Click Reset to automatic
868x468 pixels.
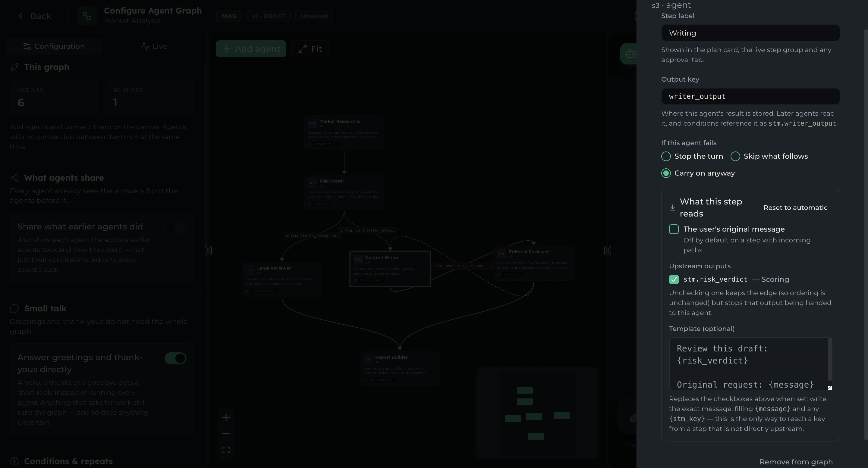point(795,208)
